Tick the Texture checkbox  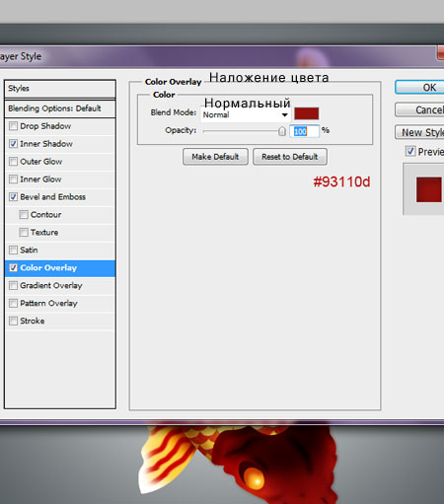tap(24, 233)
